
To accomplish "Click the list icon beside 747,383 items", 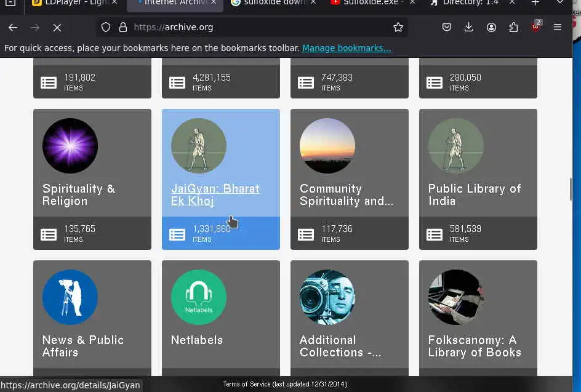I will [x=306, y=82].
